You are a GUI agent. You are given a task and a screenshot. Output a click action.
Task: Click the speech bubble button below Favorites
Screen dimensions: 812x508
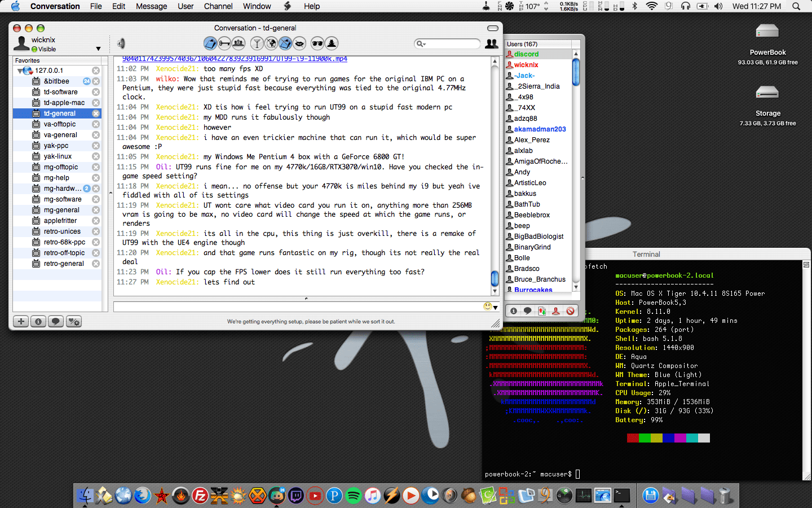click(x=56, y=322)
